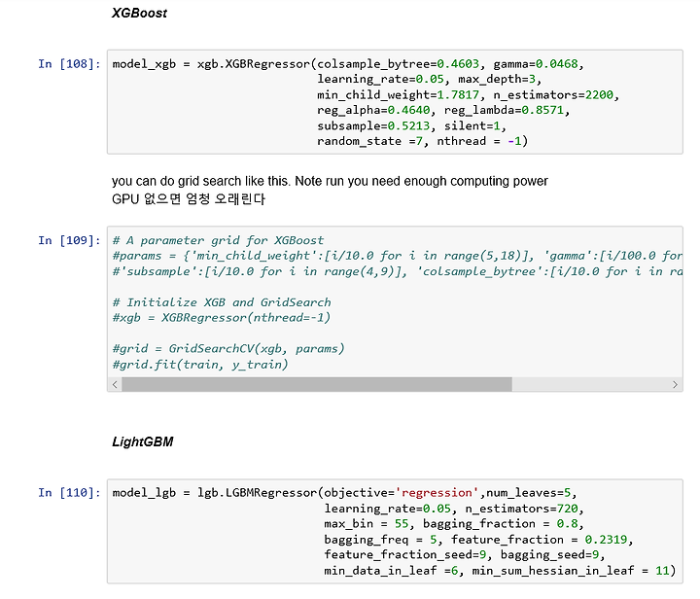700x599 pixels.
Task: Click 'learning_rate=0.05' in the LightGBM cell
Action: (x=388, y=508)
